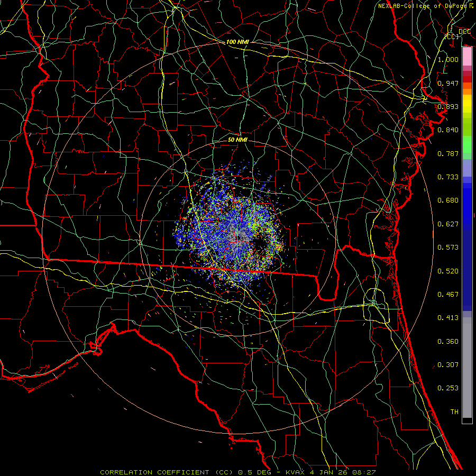The height and width of the screenshot is (476, 476).
Task: Click the 0.680 scale value
Action: coord(448,200)
